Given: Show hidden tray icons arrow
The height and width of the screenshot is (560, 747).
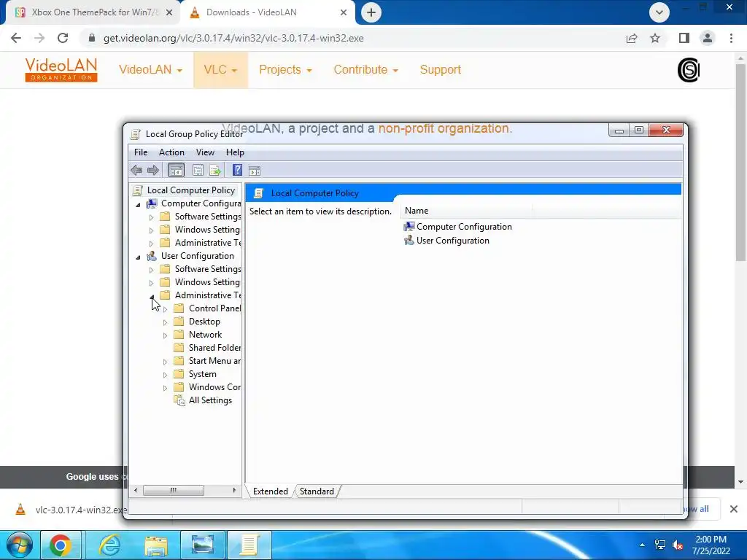Looking at the screenshot, I should [x=642, y=545].
